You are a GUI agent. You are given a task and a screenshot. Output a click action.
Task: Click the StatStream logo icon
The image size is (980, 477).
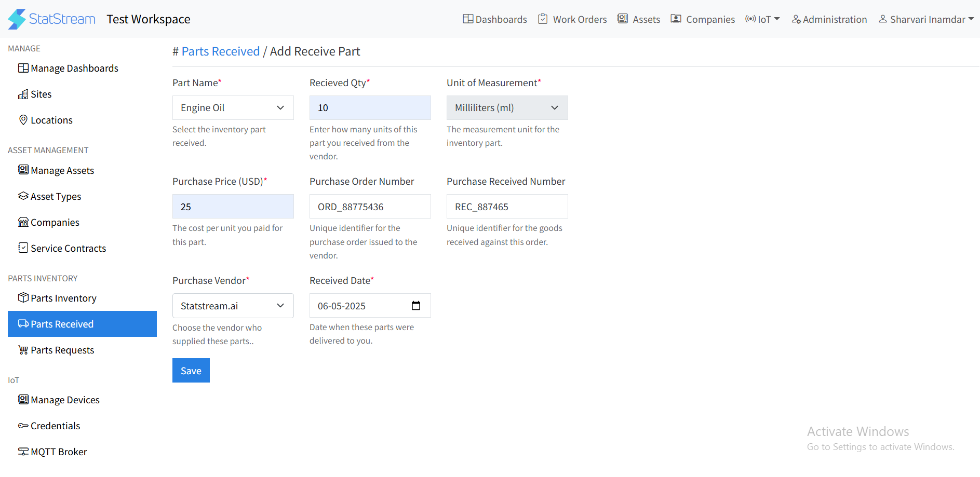coord(17,19)
